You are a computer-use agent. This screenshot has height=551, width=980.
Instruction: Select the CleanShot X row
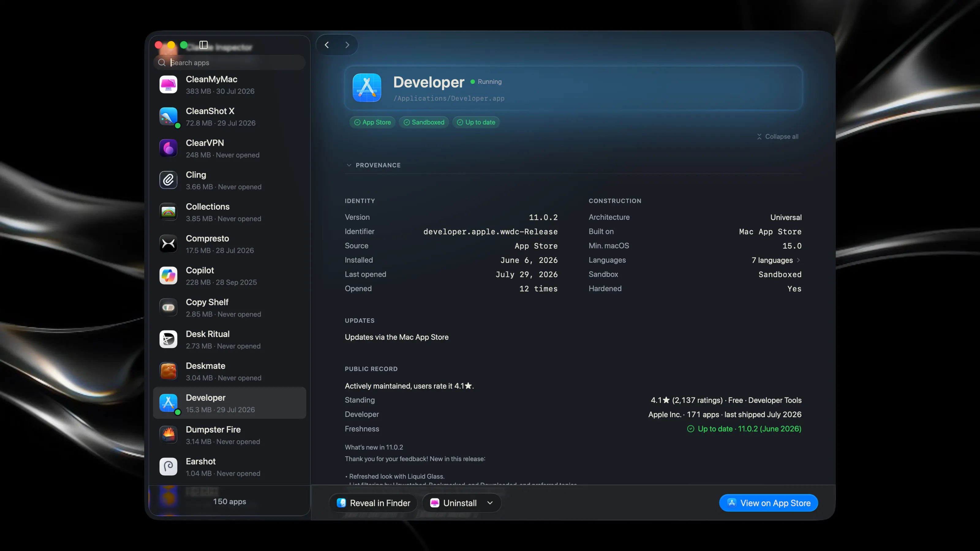pyautogui.click(x=229, y=117)
